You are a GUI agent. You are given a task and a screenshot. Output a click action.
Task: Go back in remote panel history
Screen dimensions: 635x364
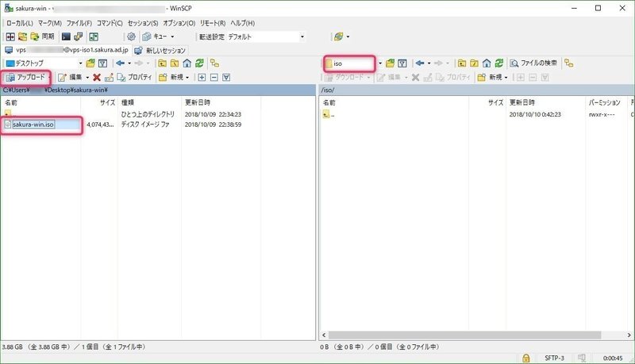pos(420,63)
